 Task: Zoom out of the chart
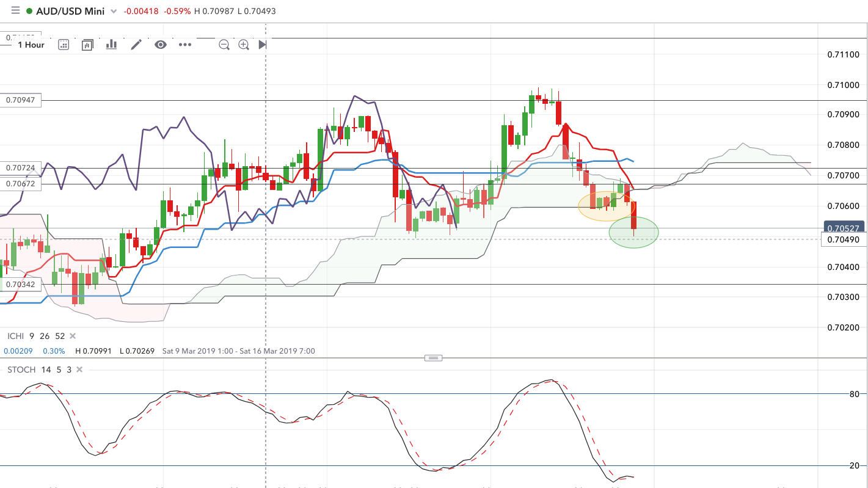pos(224,45)
